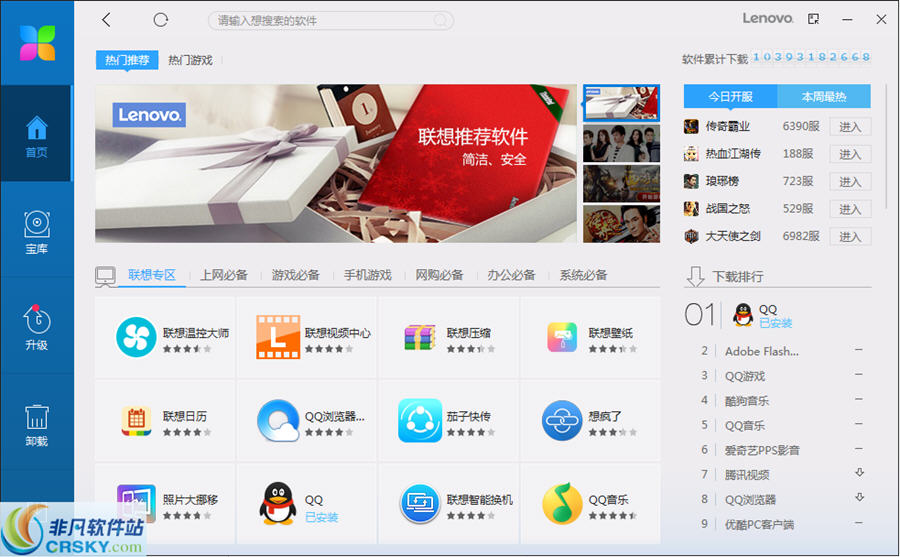Open the 宝库 software library

coord(36,231)
